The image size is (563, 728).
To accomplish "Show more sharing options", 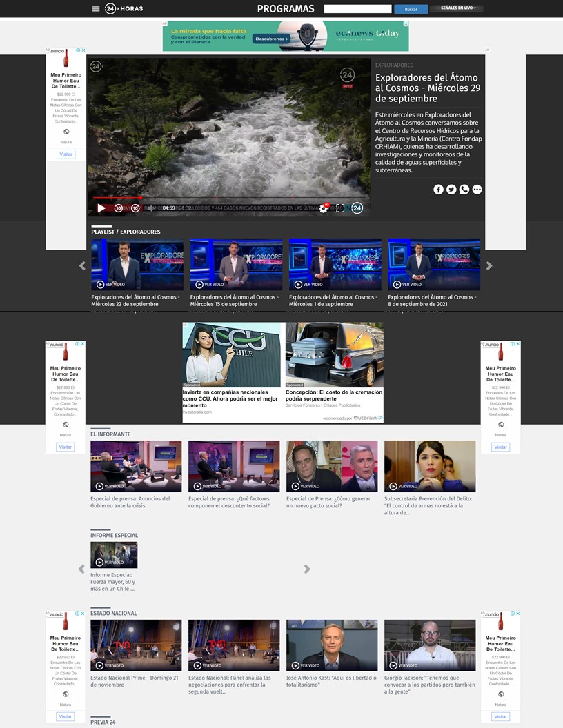I will tap(477, 190).
